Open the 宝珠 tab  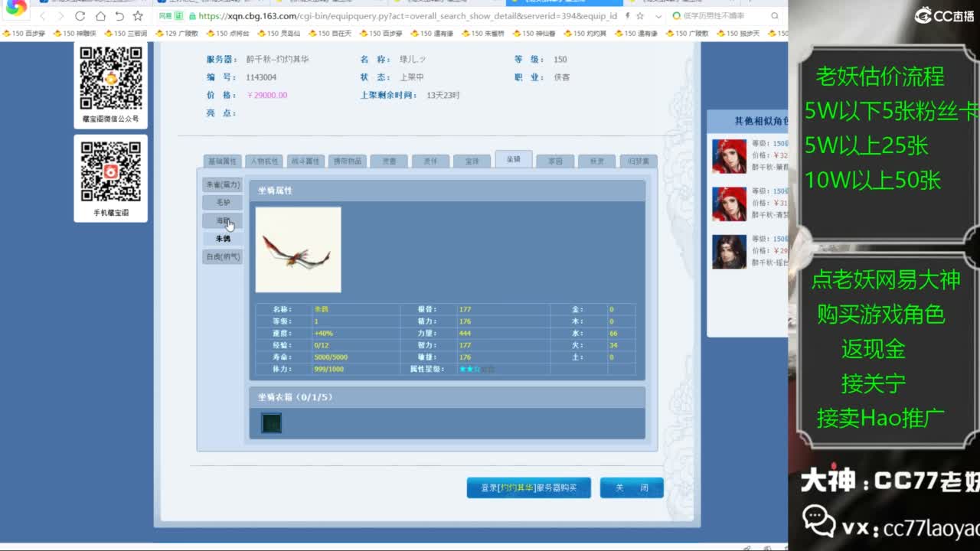click(x=472, y=161)
